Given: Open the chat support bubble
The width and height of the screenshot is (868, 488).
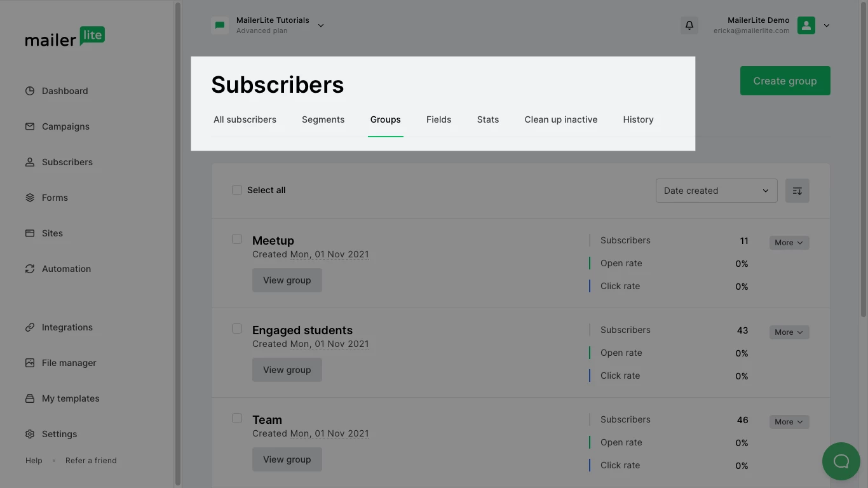Looking at the screenshot, I should tap(841, 461).
